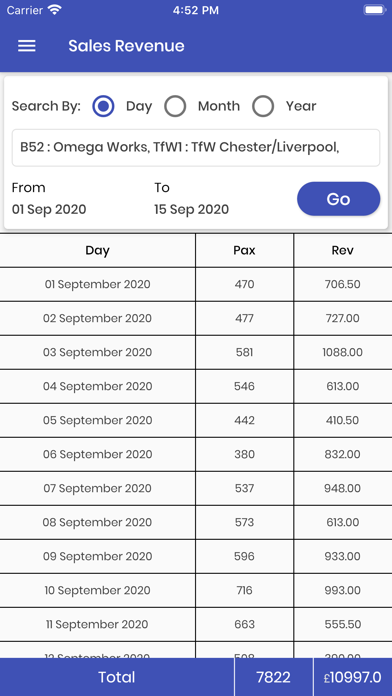The width and height of the screenshot is (392, 696).
Task: Tap the Day column header
Action: [x=97, y=250]
